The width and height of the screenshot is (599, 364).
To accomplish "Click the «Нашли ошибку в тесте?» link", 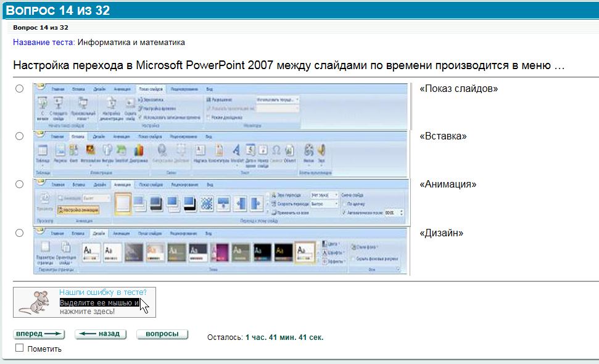I will click(103, 292).
